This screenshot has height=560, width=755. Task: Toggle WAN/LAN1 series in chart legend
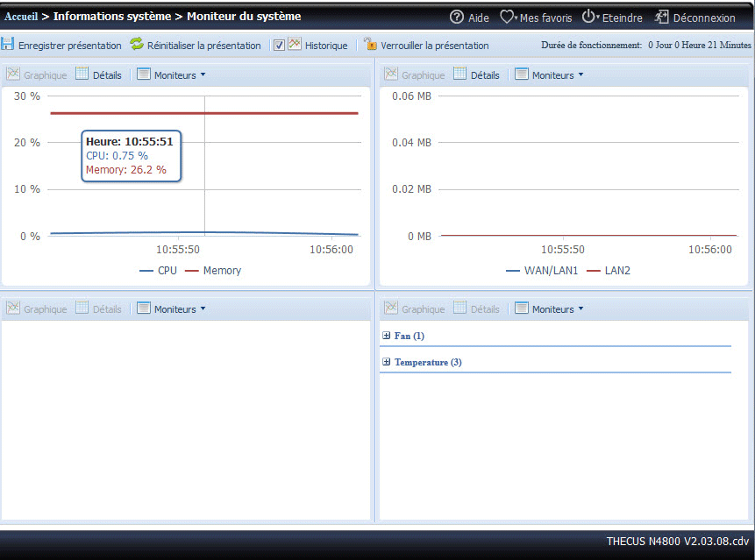pos(542,271)
